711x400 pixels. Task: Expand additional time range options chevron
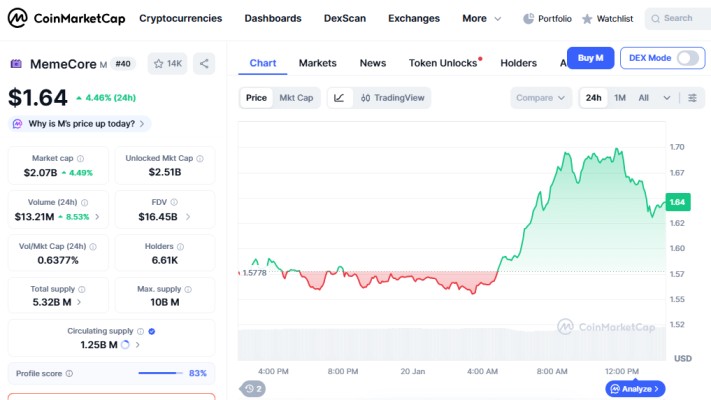667,98
